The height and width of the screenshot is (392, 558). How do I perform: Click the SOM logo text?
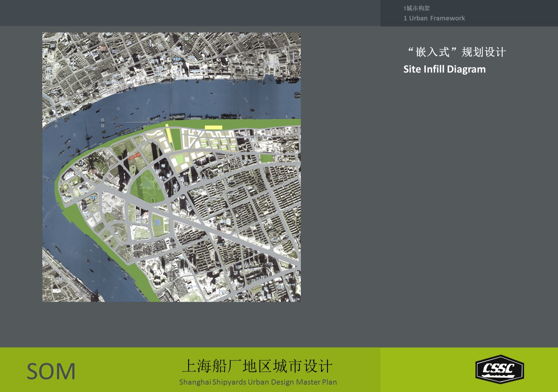pyautogui.click(x=51, y=372)
